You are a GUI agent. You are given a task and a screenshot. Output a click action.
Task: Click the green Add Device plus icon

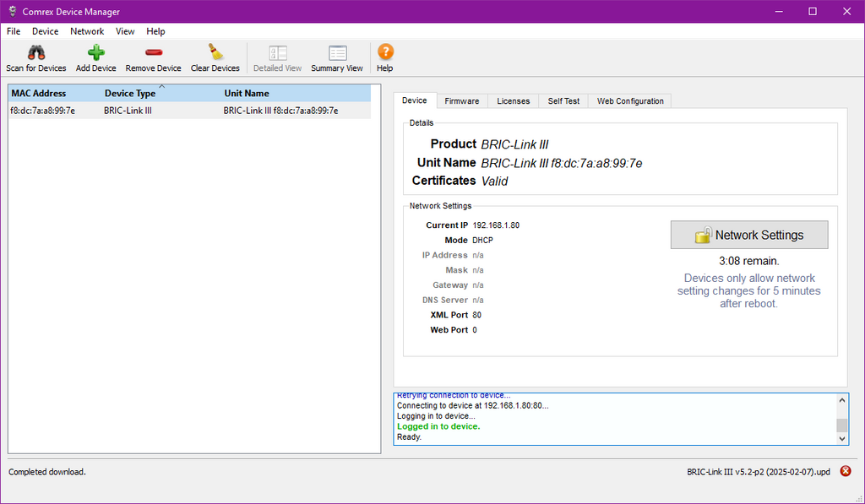(x=95, y=52)
